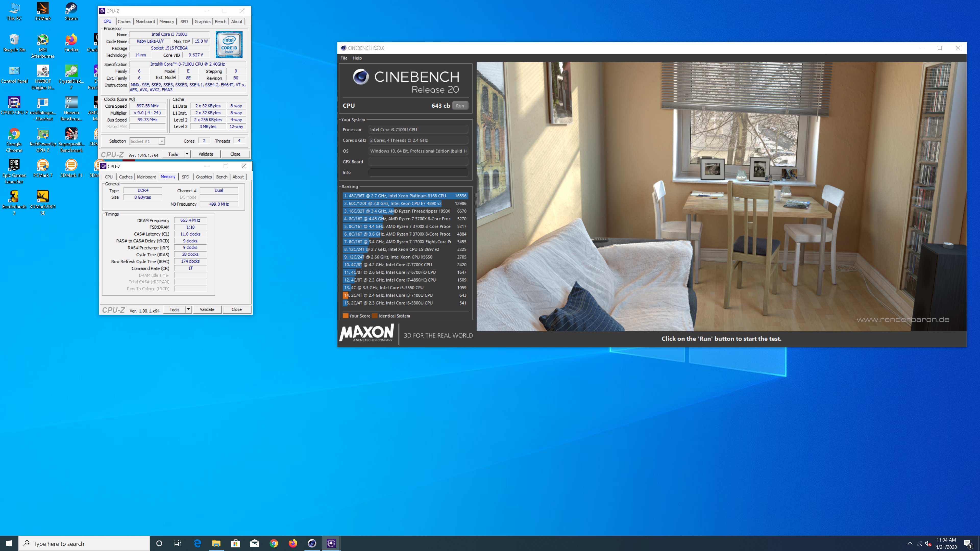This screenshot has height=551, width=980.
Task: Click Close button in top CPU-Z window
Action: 236,154
